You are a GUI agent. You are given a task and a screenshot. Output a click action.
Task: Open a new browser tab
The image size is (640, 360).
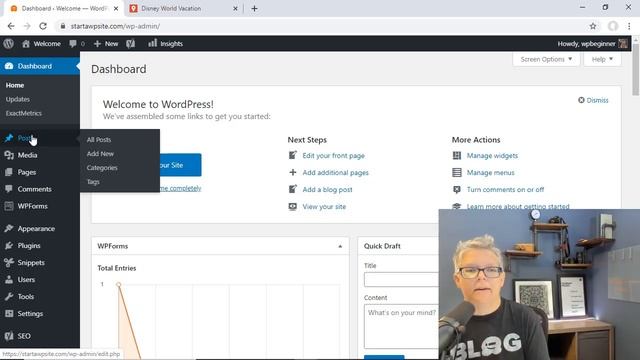[254, 8]
